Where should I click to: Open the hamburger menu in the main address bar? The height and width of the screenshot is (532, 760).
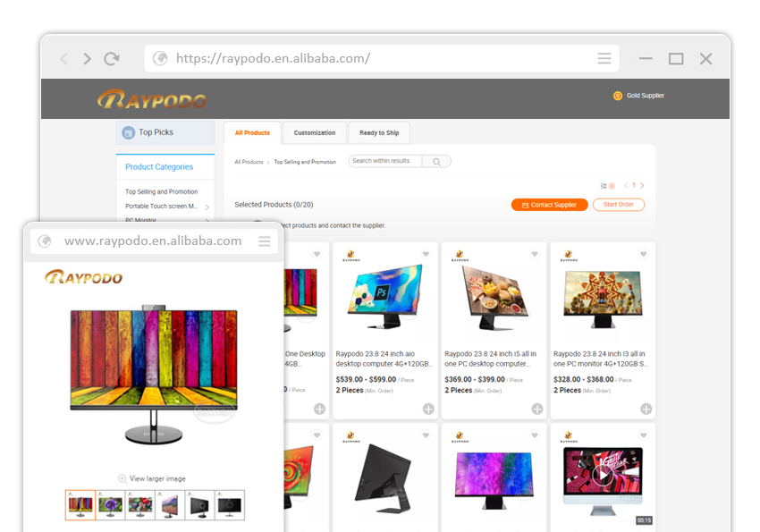pos(604,59)
